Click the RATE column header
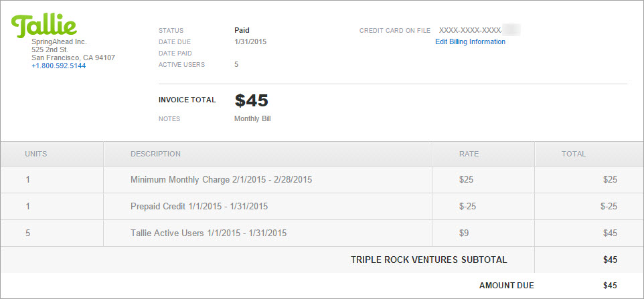 point(469,155)
